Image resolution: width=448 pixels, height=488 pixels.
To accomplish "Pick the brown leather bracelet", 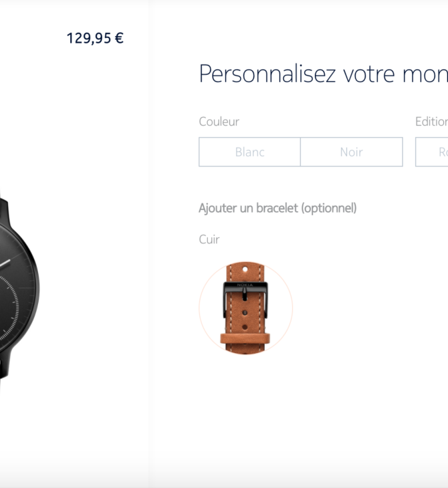I will coord(245,308).
